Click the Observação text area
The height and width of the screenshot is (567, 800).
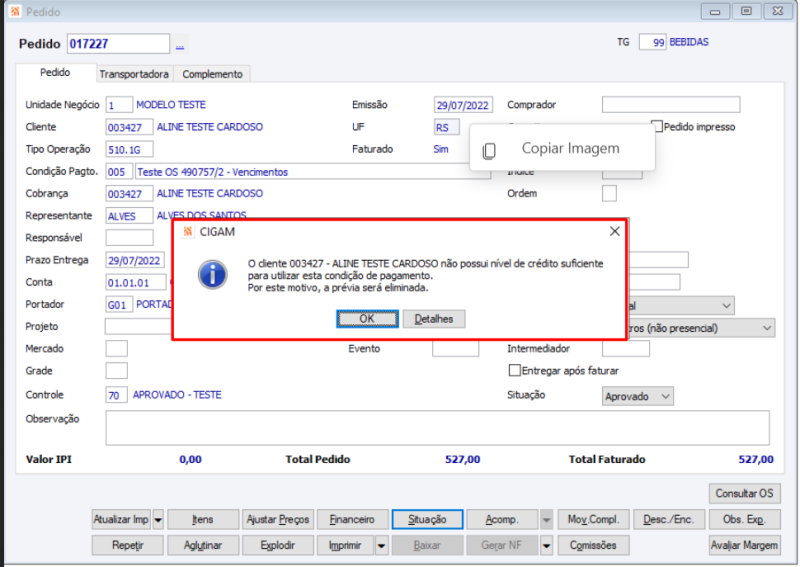coord(437,428)
